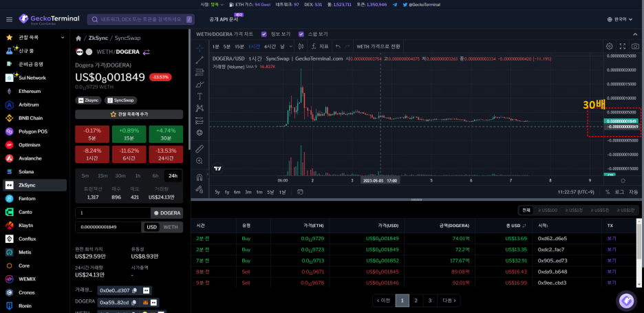Click the DOGERA amount input field
This screenshot has height=313, width=644.
pyautogui.click(x=113, y=213)
